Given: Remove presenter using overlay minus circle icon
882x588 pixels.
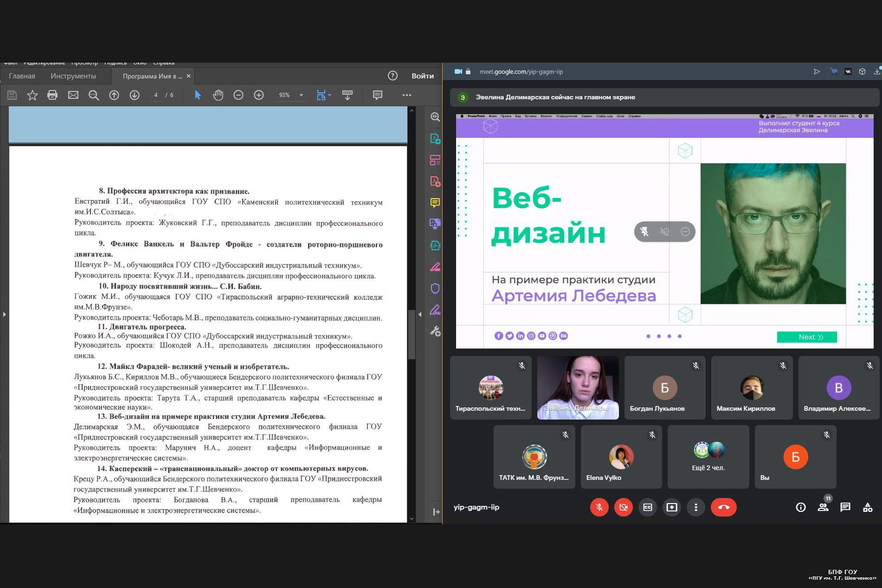Looking at the screenshot, I should 685,232.
